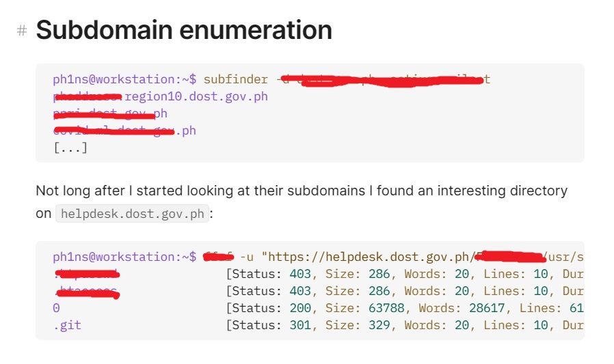Image resolution: width=614 pixels, height=364 pixels.
Task: Click the "Subdomain enumeration" heading
Action: tap(183, 30)
